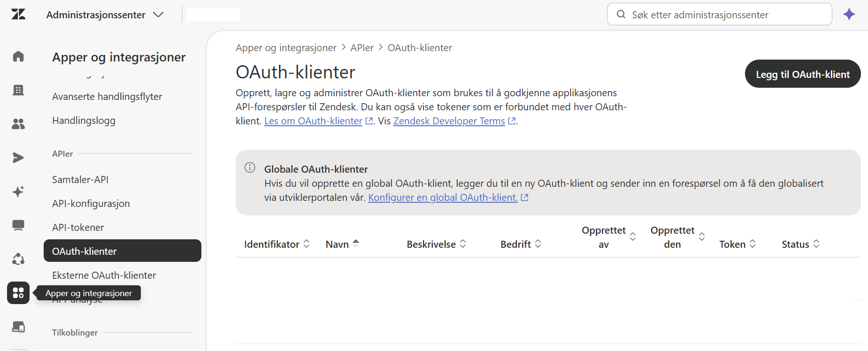Open the Workspaces monitor icon in sidebar
Viewport: 868px width, 351px height.
(x=18, y=225)
